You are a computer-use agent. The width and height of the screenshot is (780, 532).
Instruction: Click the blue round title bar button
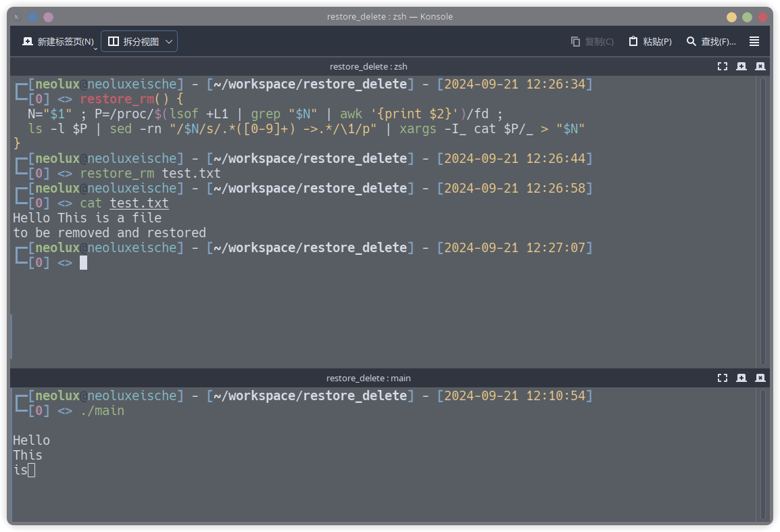[x=33, y=17]
